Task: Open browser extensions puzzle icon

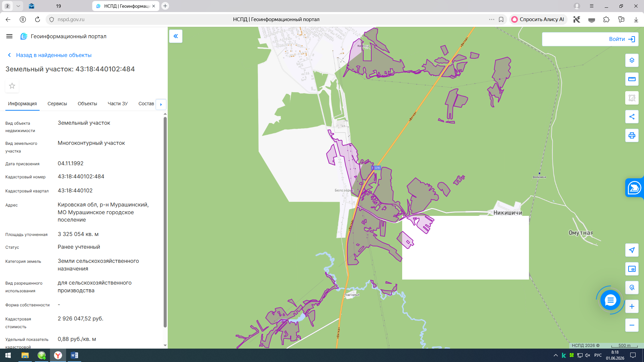Action: click(606, 19)
